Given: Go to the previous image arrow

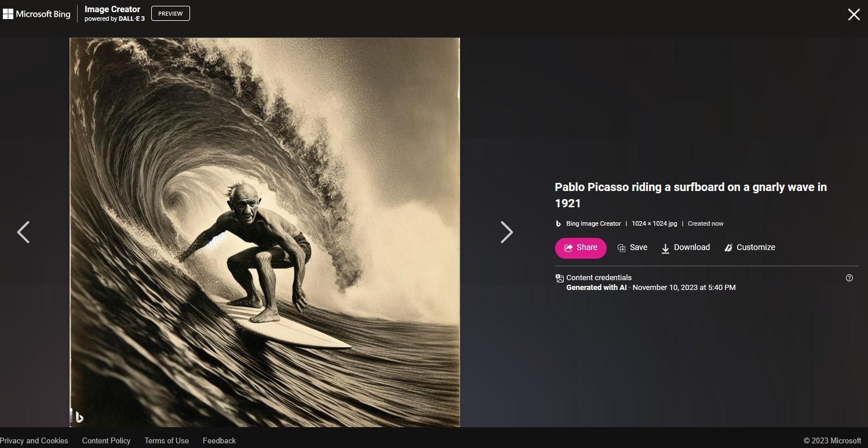Looking at the screenshot, I should coord(23,232).
